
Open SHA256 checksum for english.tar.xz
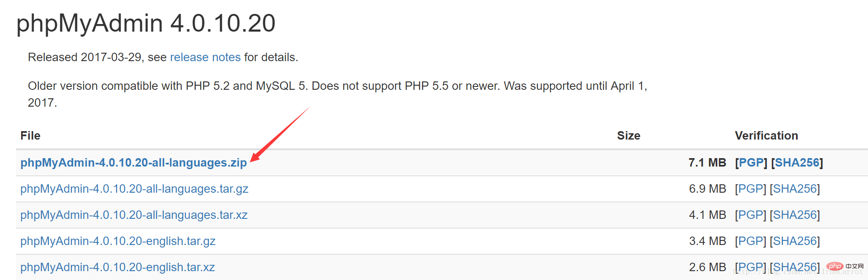pyautogui.click(x=795, y=267)
